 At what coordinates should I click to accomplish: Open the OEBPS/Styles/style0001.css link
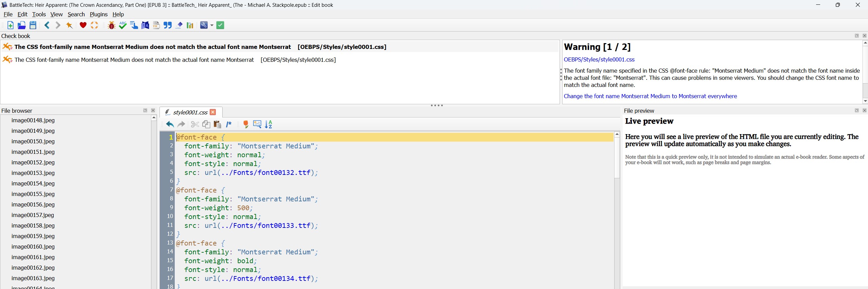tap(599, 59)
